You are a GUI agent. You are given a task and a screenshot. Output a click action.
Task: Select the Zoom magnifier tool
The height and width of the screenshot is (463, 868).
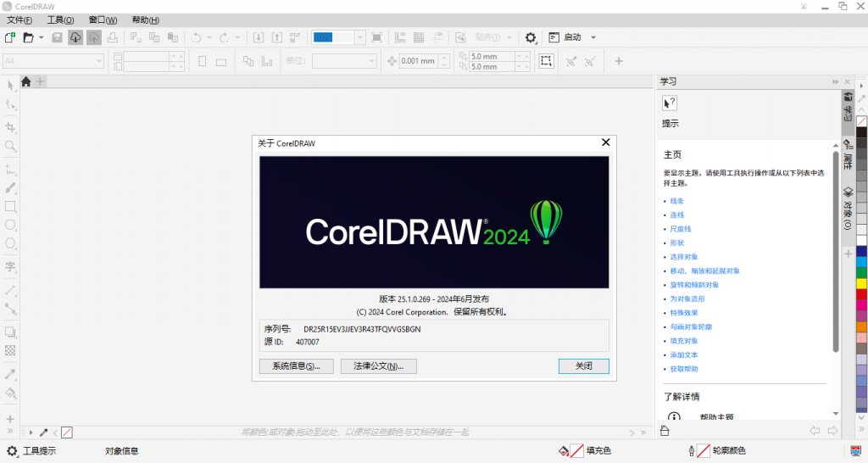click(x=10, y=146)
